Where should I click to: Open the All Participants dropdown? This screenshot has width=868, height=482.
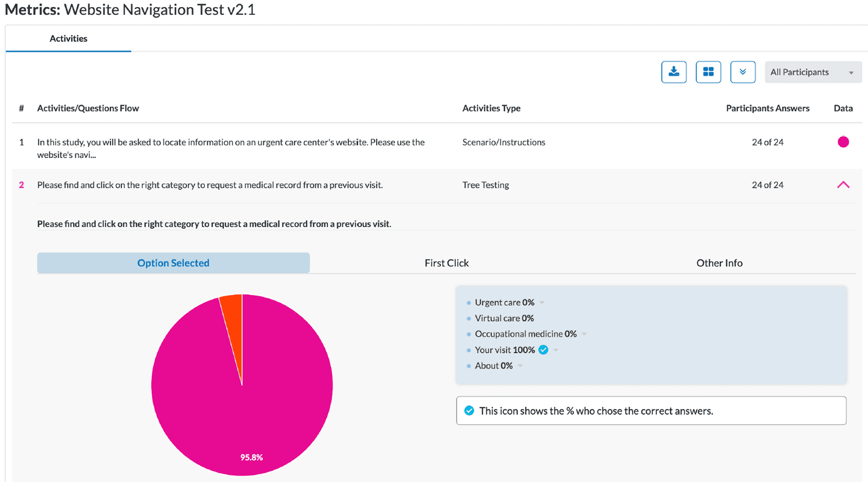tap(813, 72)
